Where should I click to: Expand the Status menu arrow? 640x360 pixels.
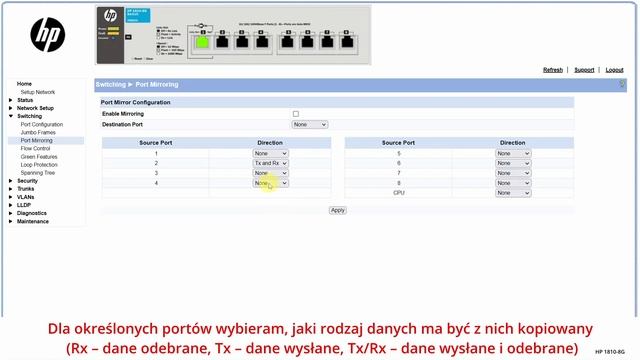click(x=11, y=100)
